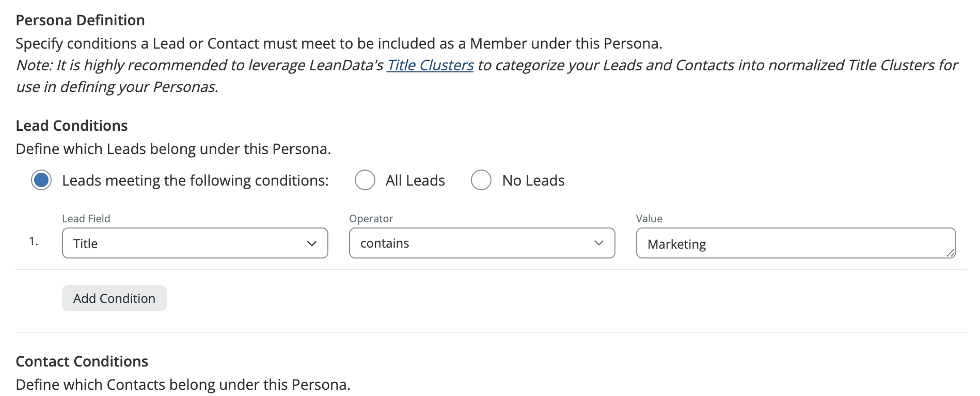Click condition row number 1

point(34,241)
